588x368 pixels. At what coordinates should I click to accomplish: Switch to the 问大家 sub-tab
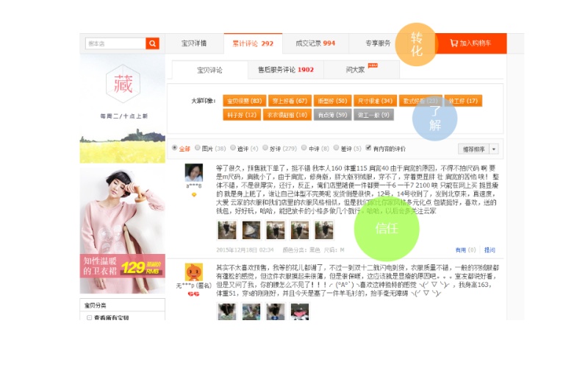(362, 70)
